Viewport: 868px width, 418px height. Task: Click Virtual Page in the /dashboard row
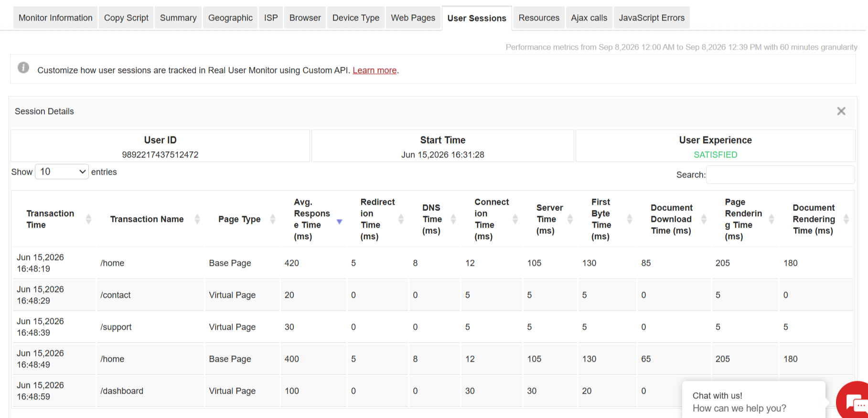click(232, 391)
